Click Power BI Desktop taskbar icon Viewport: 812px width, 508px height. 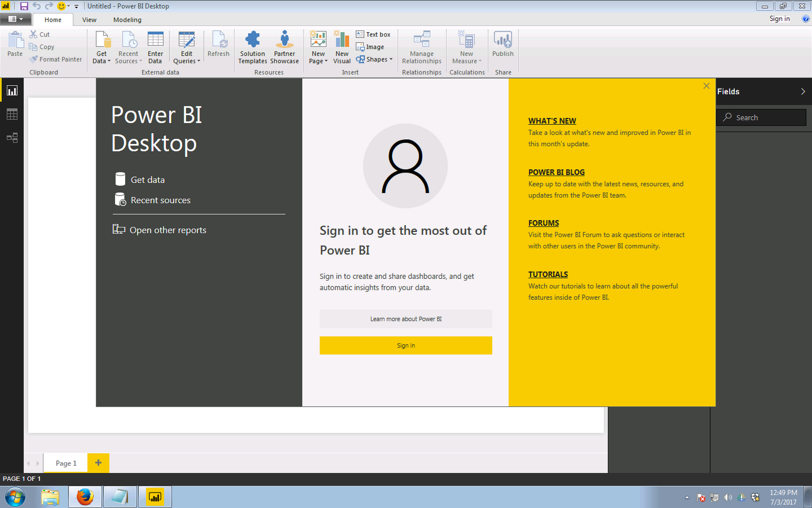pos(155,497)
